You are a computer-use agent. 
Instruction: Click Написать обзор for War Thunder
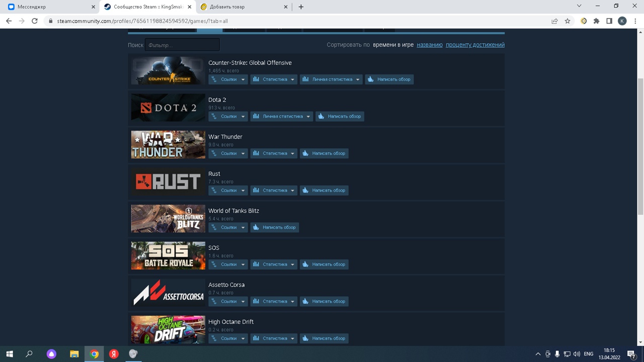pos(324,153)
